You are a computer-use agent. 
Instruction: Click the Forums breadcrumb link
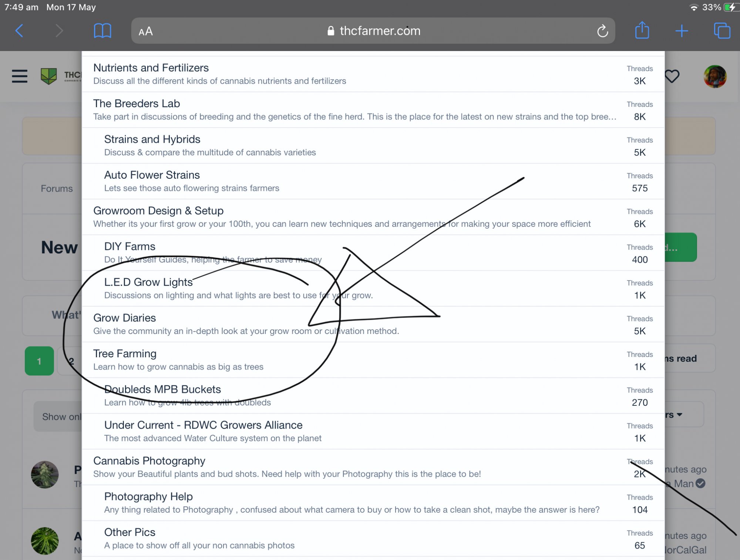click(57, 189)
